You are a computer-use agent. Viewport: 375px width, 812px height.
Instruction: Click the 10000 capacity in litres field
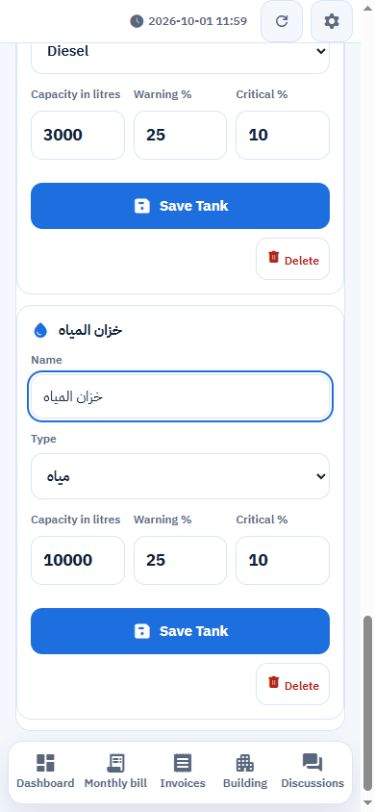[x=78, y=560]
